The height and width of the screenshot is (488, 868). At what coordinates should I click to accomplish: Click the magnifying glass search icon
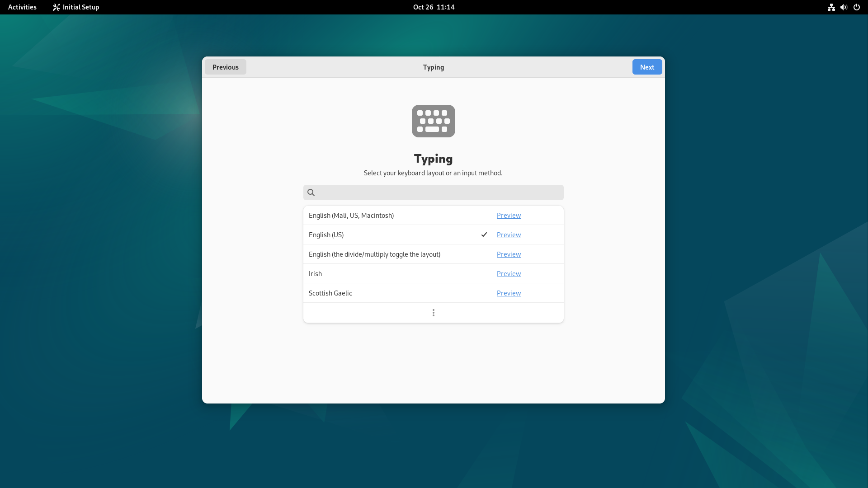click(311, 192)
